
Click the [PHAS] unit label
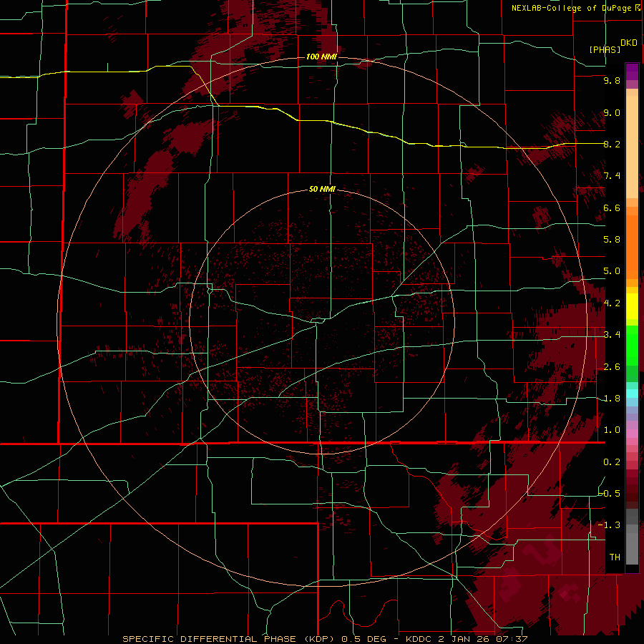605,50
